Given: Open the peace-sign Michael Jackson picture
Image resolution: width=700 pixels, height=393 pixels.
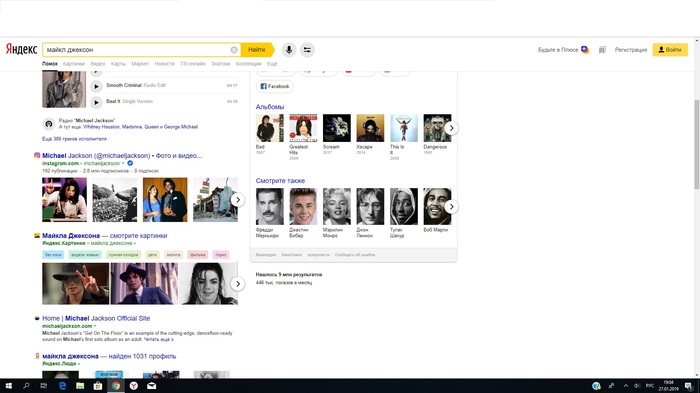Looking at the screenshot, I should tap(75, 284).
